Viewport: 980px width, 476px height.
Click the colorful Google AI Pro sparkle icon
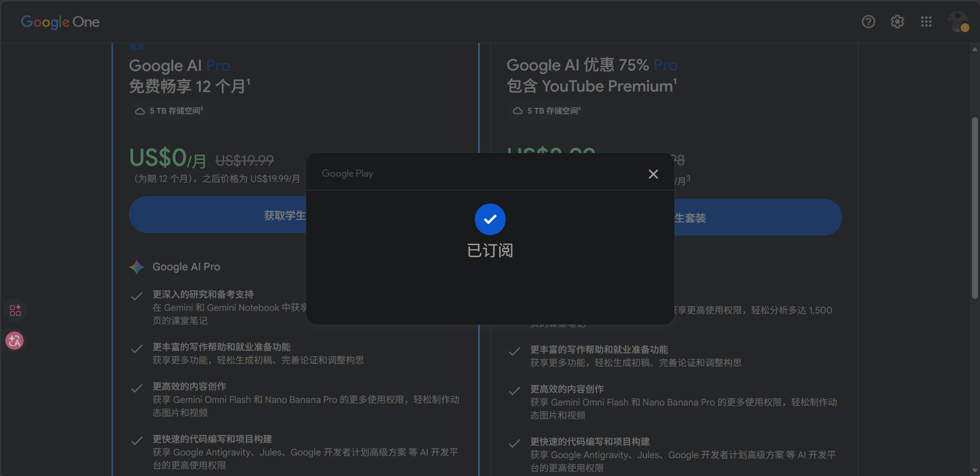pyautogui.click(x=137, y=267)
